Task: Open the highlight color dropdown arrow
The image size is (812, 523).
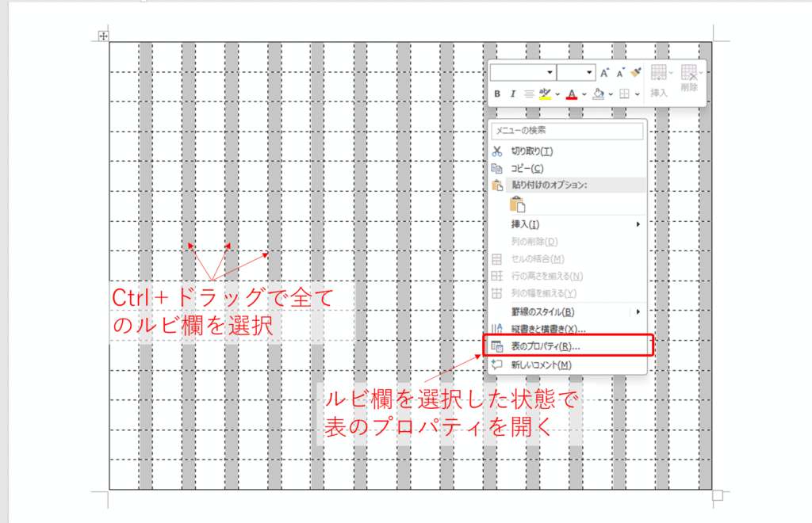Action: click(557, 94)
